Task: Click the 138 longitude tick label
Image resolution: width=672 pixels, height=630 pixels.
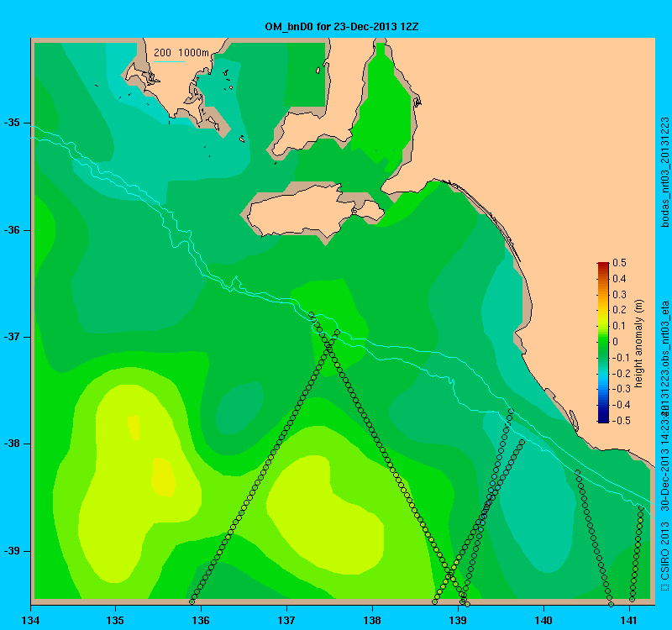Action: pyautogui.click(x=372, y=620)
